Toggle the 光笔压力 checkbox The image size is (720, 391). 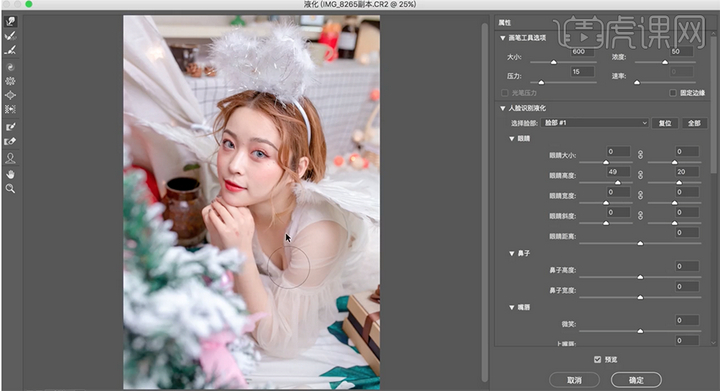coord(505,93)
